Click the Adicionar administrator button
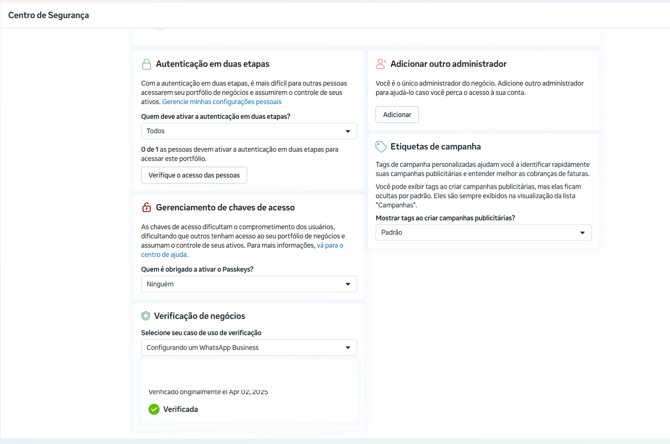 [397, 115]
